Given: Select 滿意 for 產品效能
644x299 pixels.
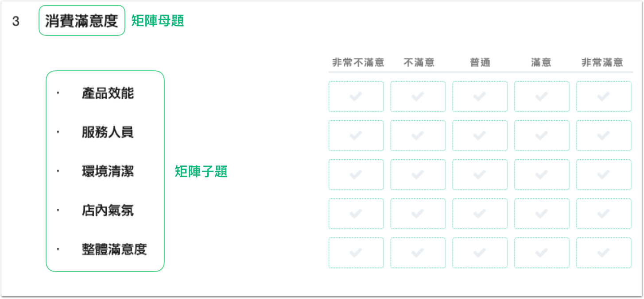Looking at the screenshot, I should 542,96.
